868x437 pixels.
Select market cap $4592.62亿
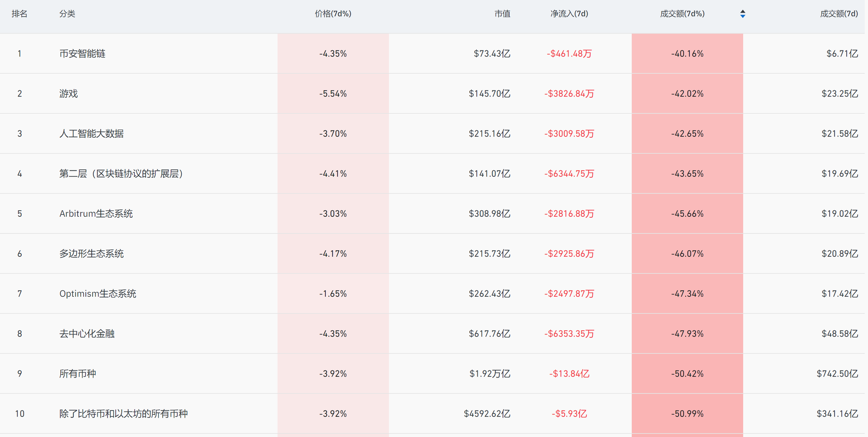click(487, 414)
